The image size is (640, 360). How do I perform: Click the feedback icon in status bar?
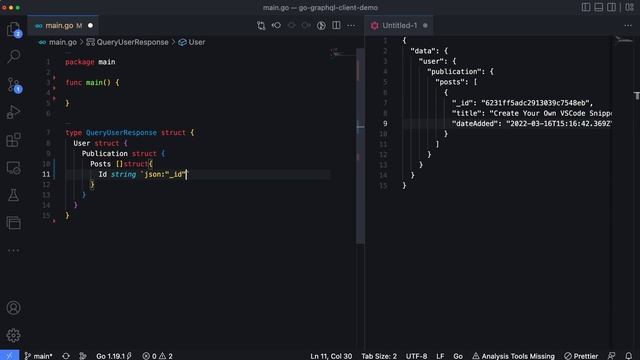(611, 356)
